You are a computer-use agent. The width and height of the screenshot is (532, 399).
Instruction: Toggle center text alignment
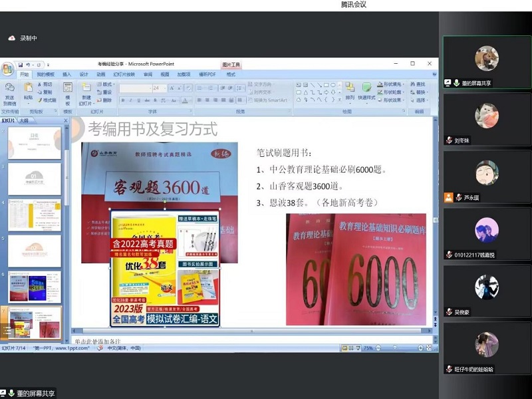coord(207,100)
